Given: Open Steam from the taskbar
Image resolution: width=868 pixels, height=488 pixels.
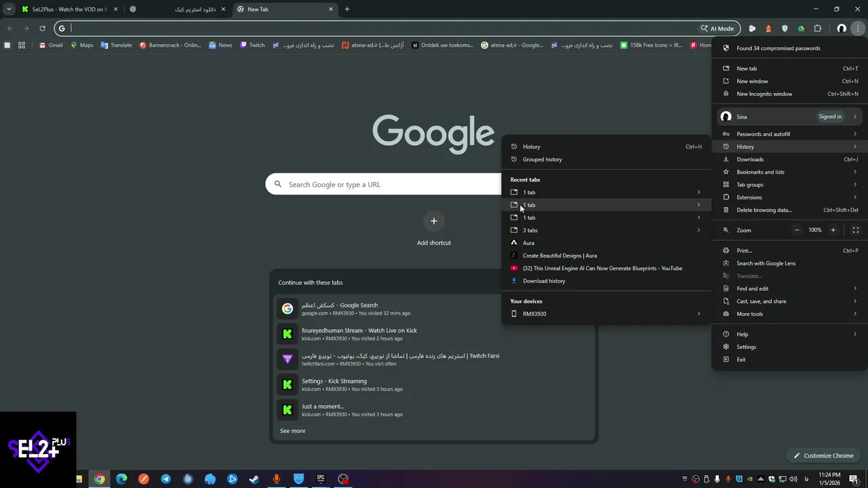Looking at the screenshot, I should click(254, 479).
